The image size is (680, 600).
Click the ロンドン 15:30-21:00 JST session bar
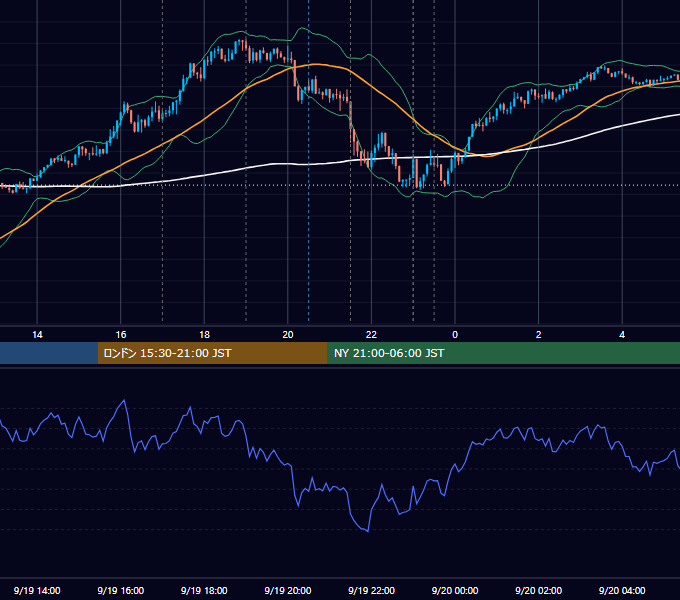click(212, 353)
